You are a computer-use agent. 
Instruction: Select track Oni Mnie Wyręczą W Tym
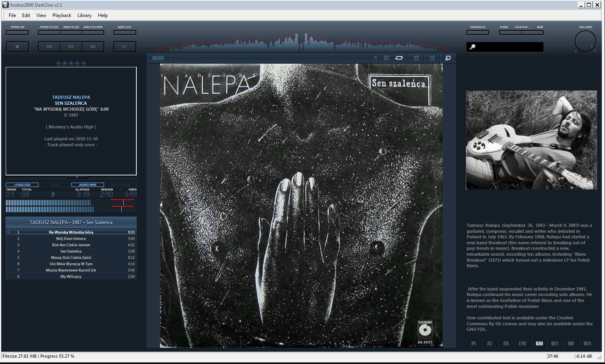pyautogui.click(x=71, y=264)
